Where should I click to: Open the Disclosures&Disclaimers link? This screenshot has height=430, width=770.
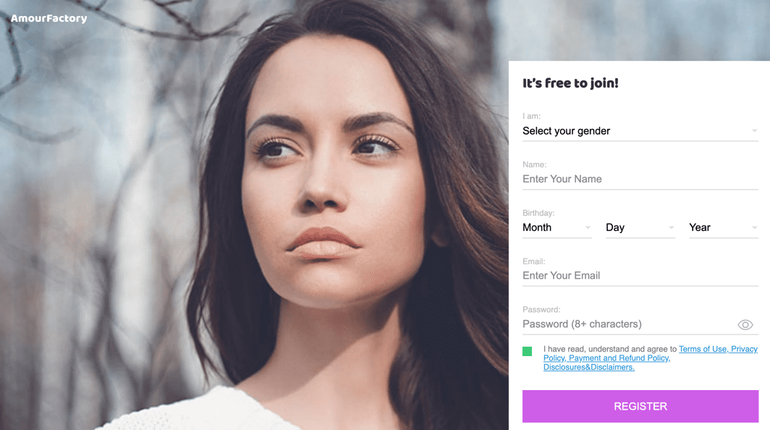click(589, 367)
